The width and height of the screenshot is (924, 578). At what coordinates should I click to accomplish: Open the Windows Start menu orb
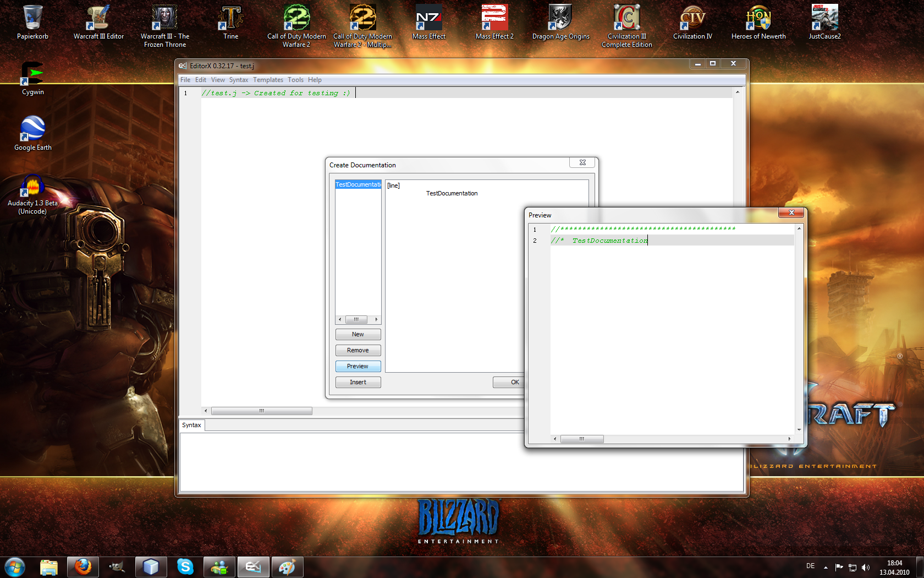(x=14, y=567)
